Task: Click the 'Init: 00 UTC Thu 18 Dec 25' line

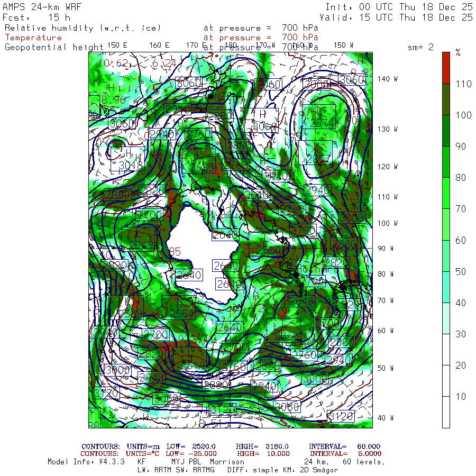Action: 399,7
